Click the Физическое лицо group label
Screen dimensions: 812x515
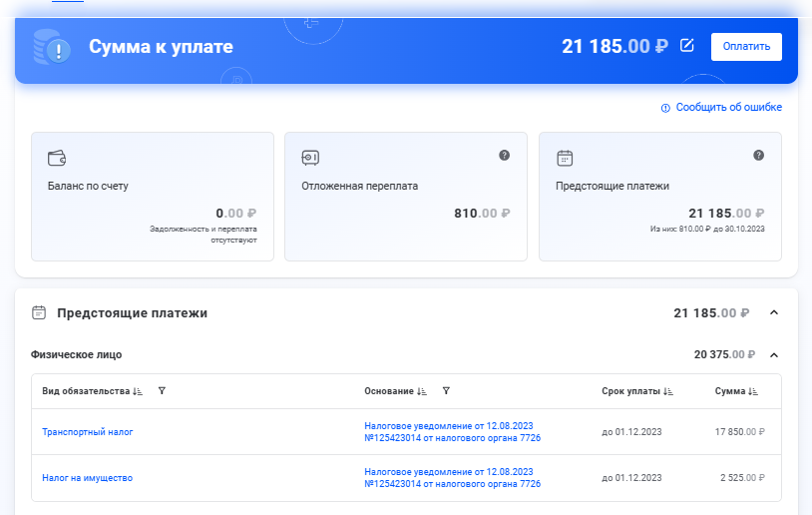(x=76, y=354)
